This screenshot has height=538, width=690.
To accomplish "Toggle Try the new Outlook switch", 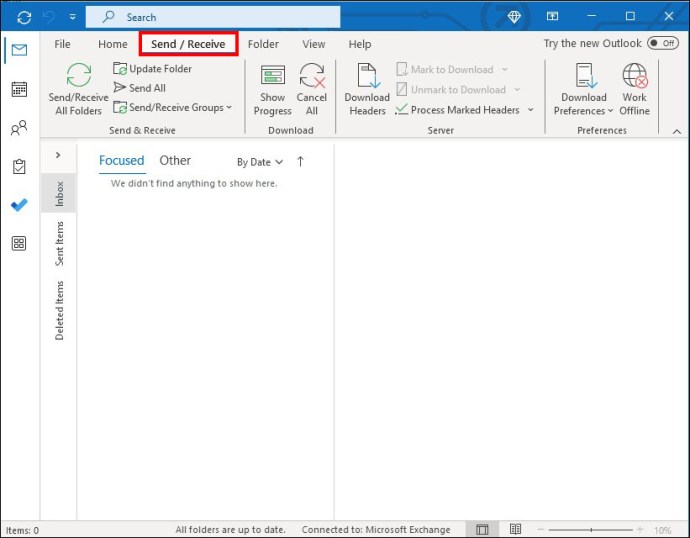I will tap(663, 43).
